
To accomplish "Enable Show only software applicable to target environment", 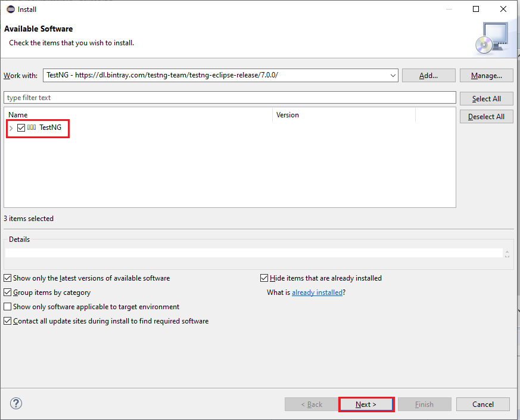I will 8,307.
